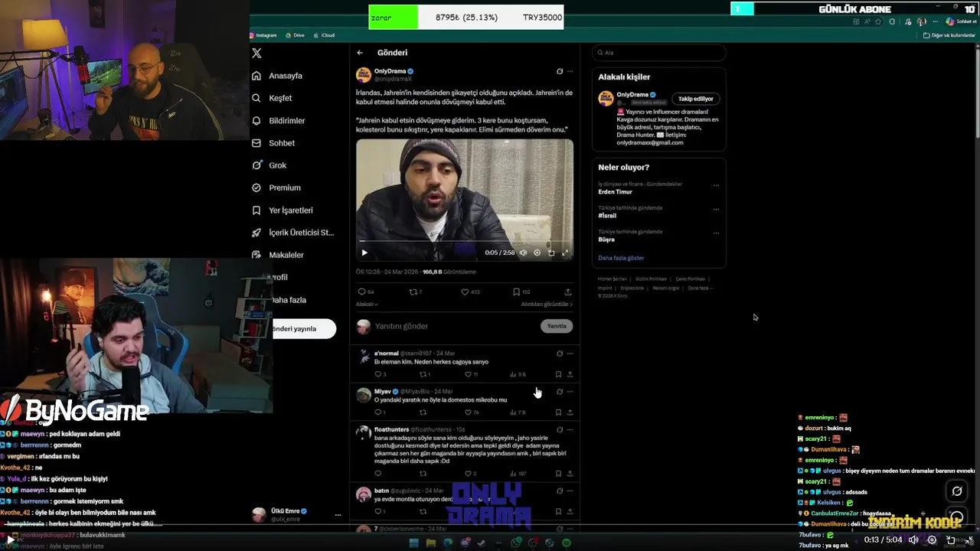Screen dimensions: 980x551
Task: Open more options on a'normal's reply
Action: [570, 354]
